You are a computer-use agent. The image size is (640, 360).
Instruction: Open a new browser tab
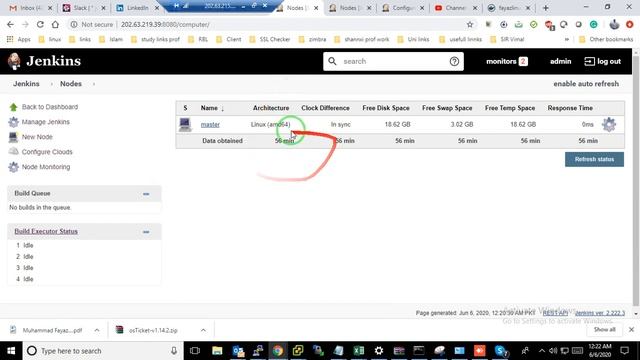(x=546, y=8)
